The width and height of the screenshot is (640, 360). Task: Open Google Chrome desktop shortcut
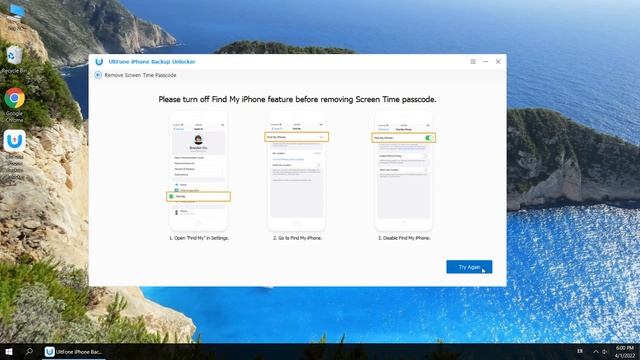pyautogui.click(x=15, y=104)
